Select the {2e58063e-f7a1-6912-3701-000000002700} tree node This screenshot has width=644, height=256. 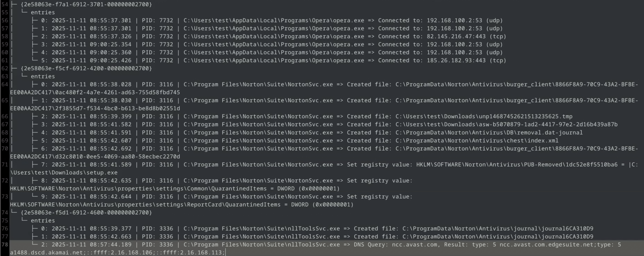86,4
